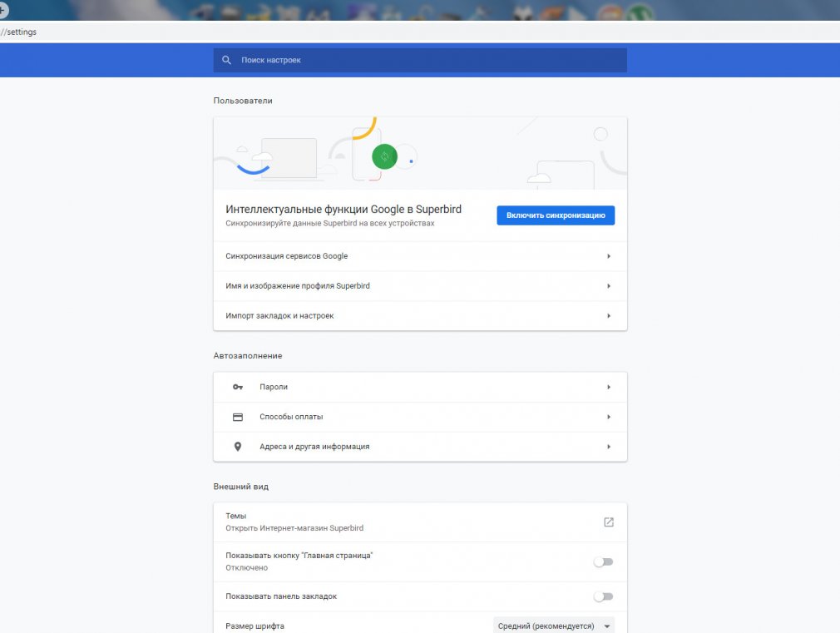This screenshot has height=633, width=840.
Task: Click the key icon next to 'Пароли'
Action: [x=238, y=387]
